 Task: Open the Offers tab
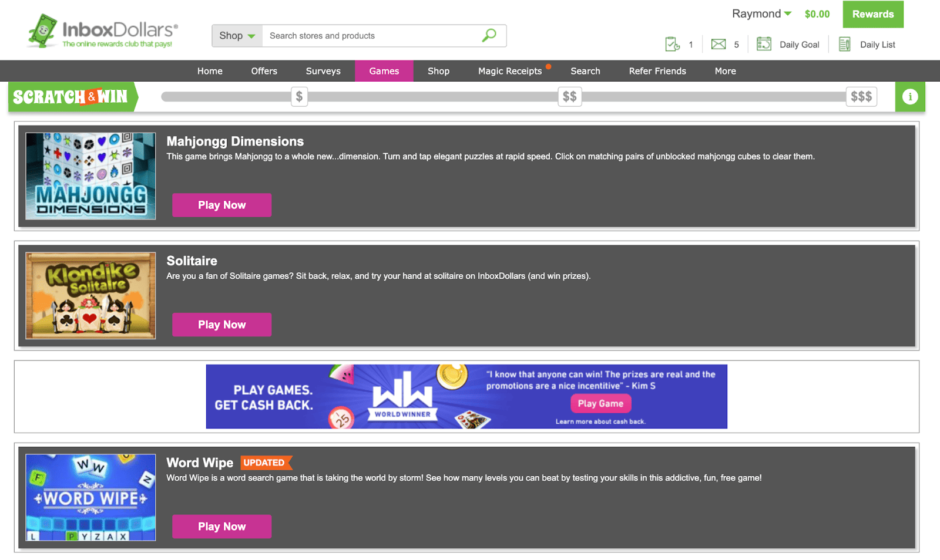(x=264, y=71)
